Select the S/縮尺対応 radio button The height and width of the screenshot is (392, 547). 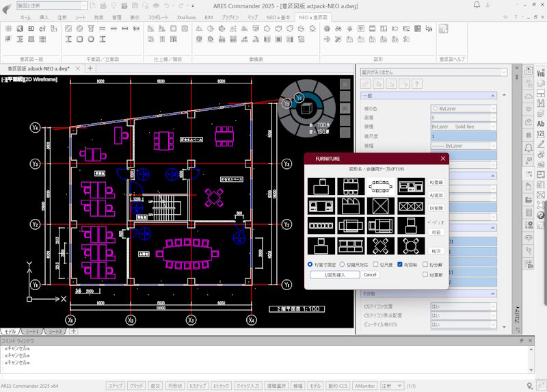tap(340, 264)
